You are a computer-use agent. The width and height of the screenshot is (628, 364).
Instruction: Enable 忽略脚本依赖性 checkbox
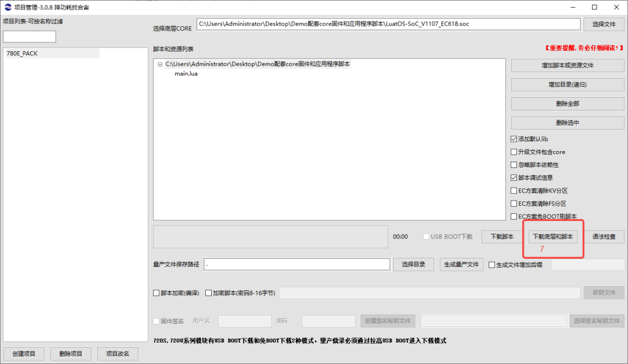514,165
